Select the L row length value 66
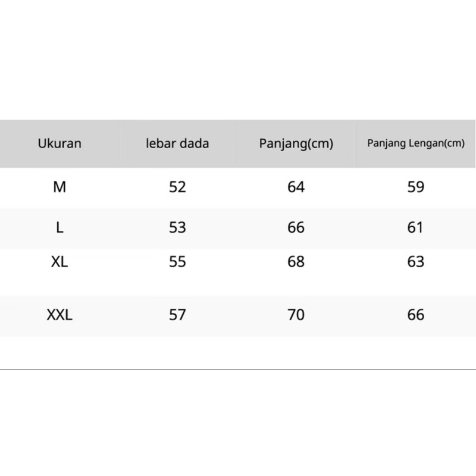The image size is (476, 476). click(296, 227)
